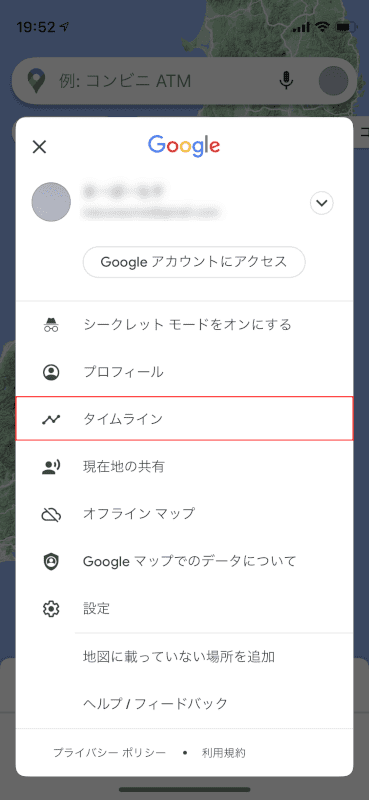The width and height of the screenshot is (369, 800).
Task: Expand the account switcher chevron
Action: [322, 203]
